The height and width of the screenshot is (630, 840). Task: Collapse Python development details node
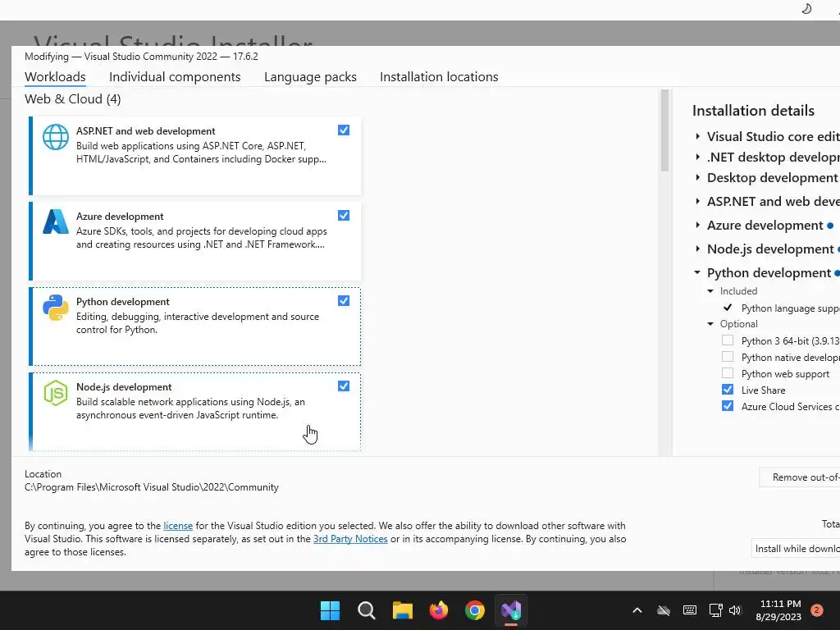[x=697, y=272]
